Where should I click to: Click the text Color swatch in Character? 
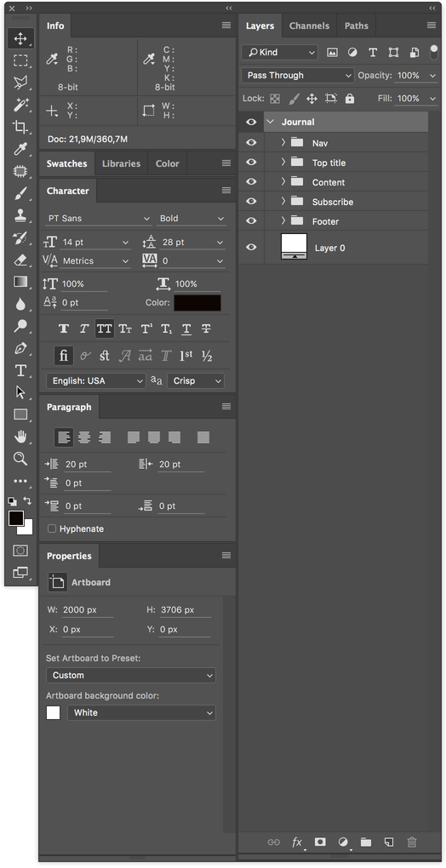(x=197, y=303)
